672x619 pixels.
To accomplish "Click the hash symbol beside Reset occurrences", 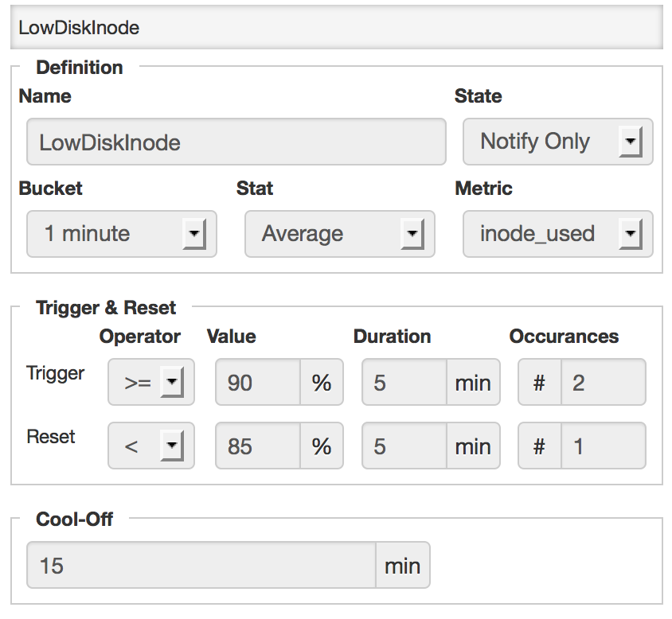I will 539,446.
